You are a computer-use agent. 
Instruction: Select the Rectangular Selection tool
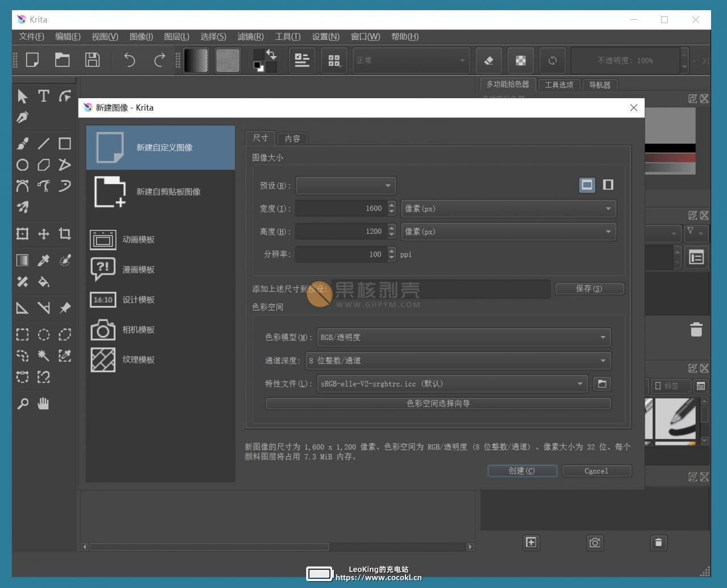(x=22, y=335)
